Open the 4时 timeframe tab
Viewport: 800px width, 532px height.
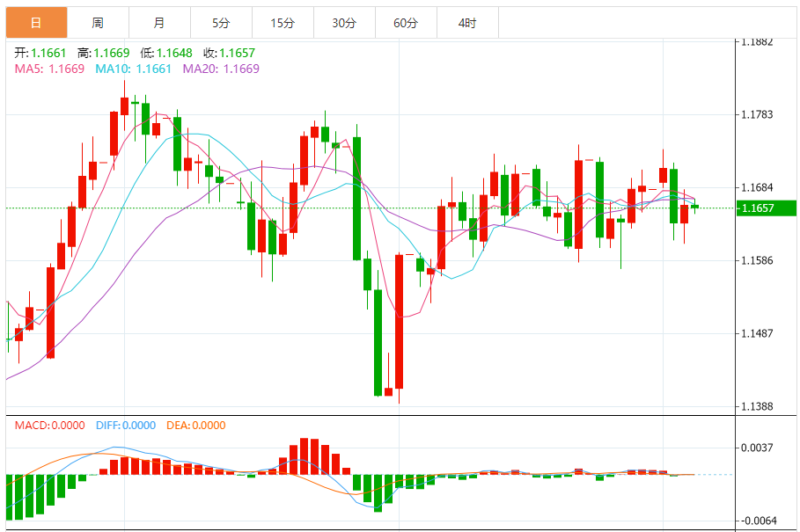[468, 23]
